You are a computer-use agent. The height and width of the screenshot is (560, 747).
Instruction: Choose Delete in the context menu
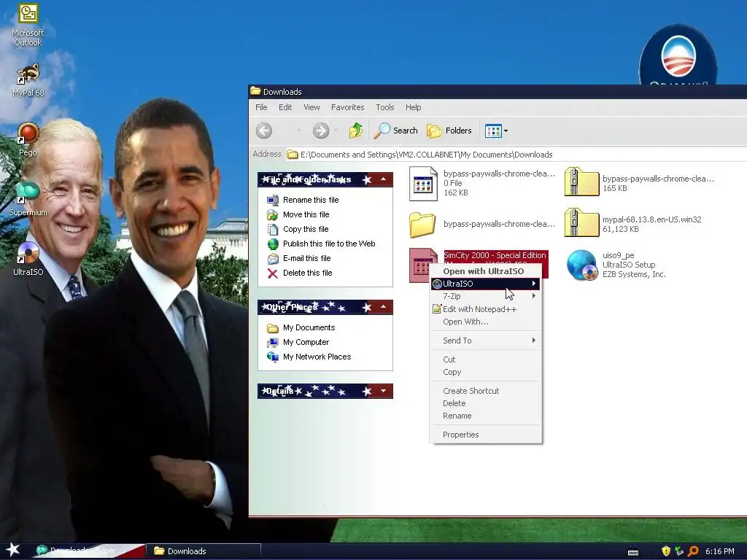point(485,403)
